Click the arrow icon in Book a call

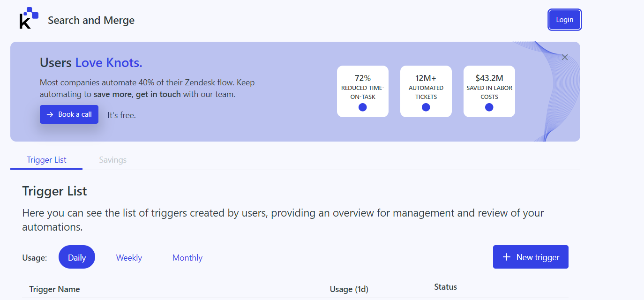(50, 114)
